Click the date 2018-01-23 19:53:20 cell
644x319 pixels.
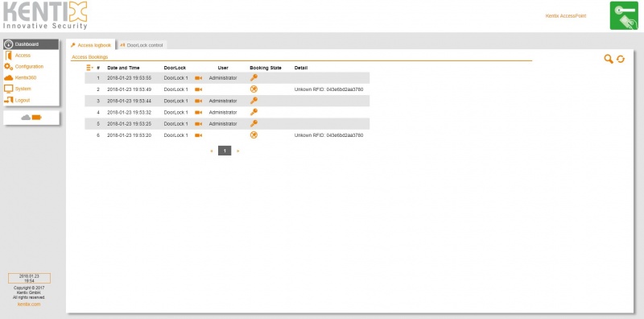point(130,135)
